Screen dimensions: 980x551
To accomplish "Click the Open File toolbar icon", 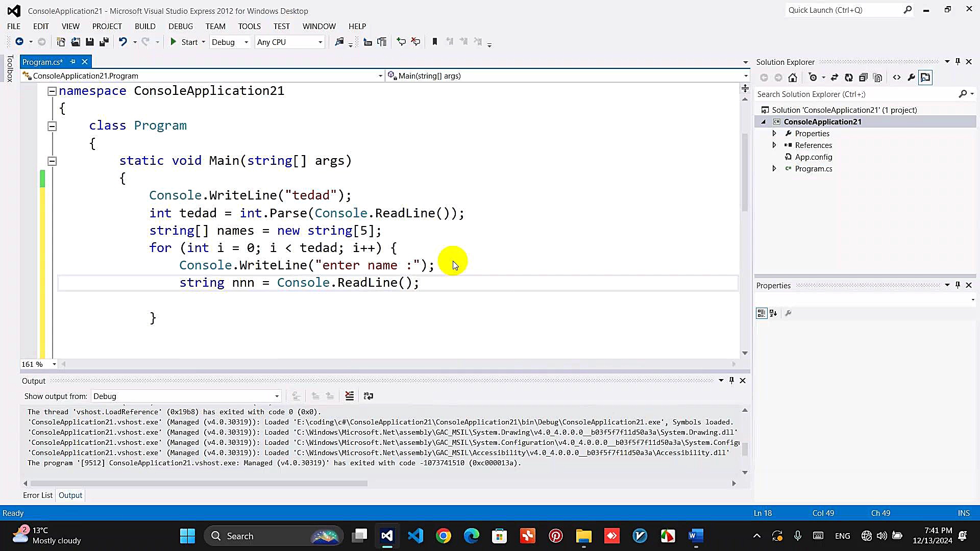I will pyautogui.click(x=76, y=42).
